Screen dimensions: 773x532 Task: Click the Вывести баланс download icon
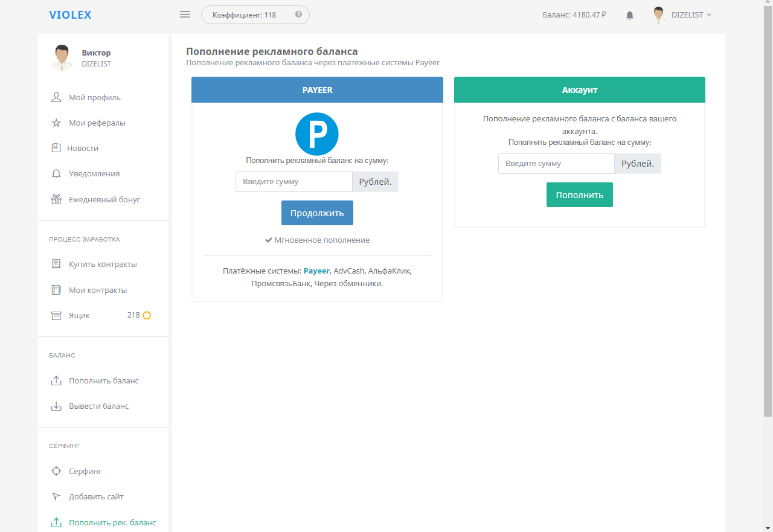coord(56,406)
